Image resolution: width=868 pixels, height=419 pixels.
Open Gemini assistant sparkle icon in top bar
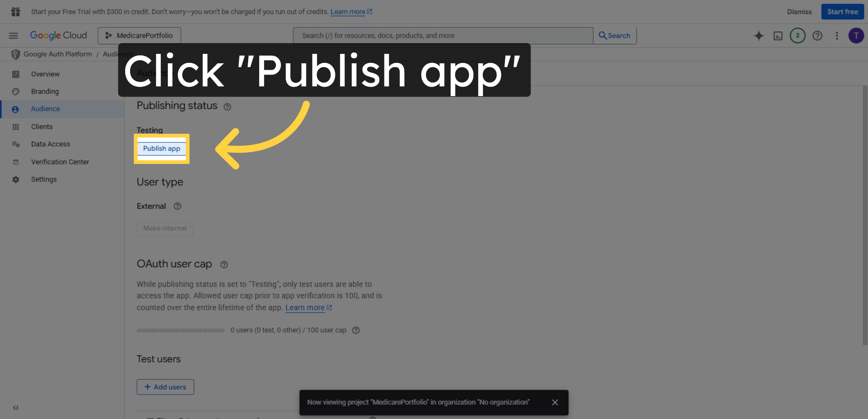758,35
